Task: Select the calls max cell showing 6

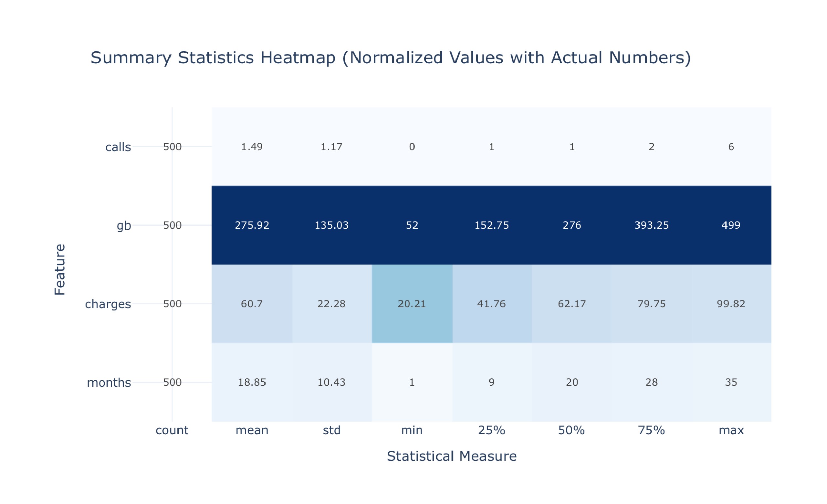Action: (731, 147)
